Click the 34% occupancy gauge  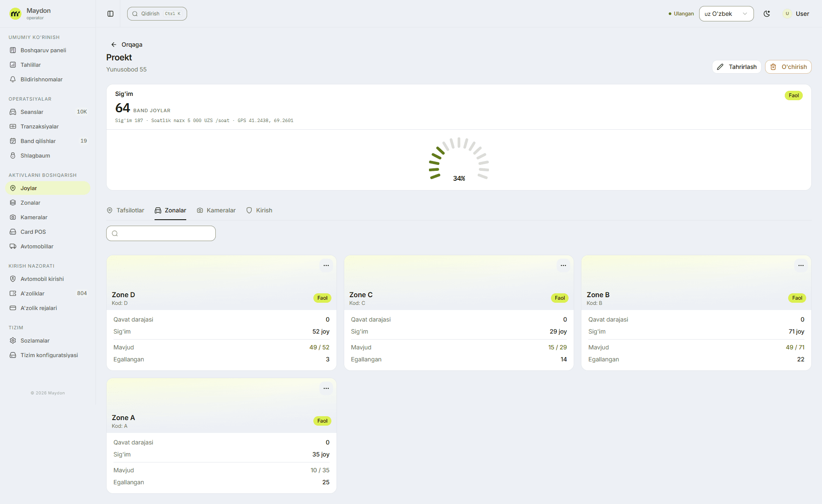pyautogui.click(x=459, y=160)
